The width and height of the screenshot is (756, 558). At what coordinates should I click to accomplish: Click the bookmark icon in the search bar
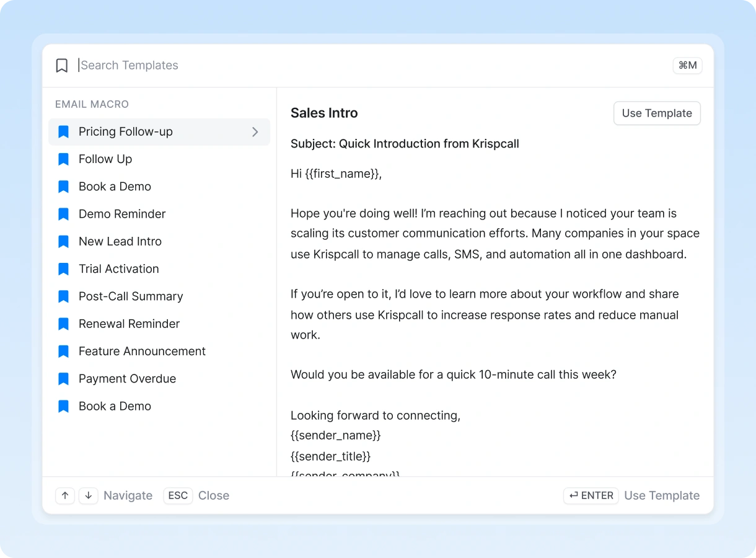[61, 66]
